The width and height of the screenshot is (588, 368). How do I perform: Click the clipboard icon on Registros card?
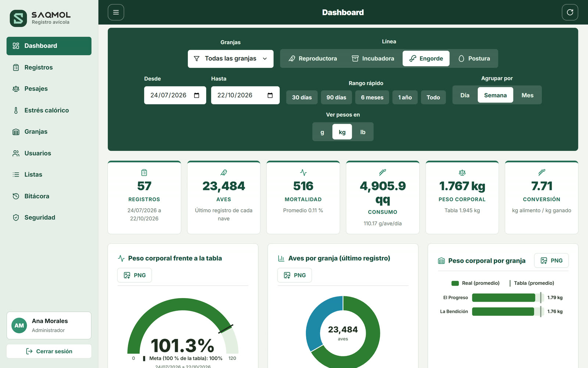[x=144, y=172]
